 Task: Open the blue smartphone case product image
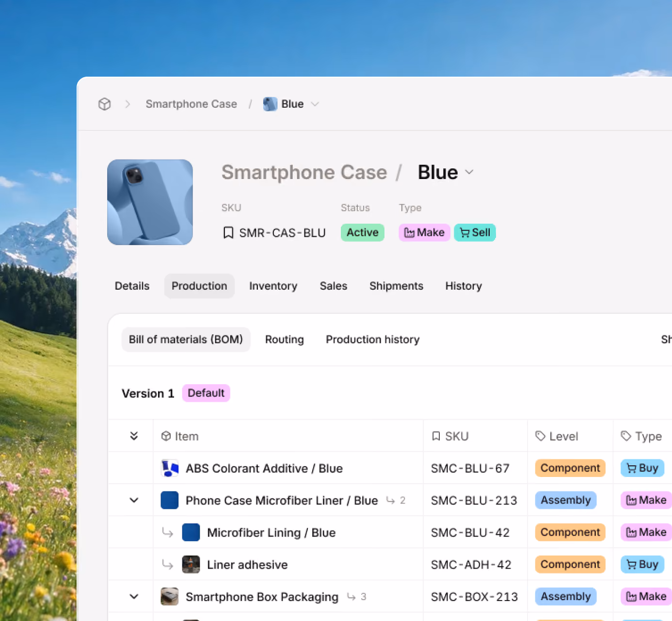[x=150, y=202]
